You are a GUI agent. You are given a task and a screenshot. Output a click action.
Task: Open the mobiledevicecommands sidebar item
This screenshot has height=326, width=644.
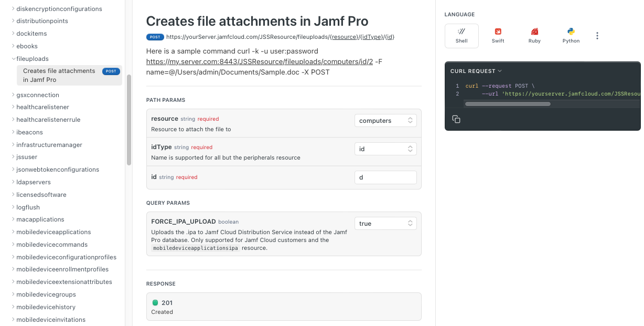click(x=52, y=245)
